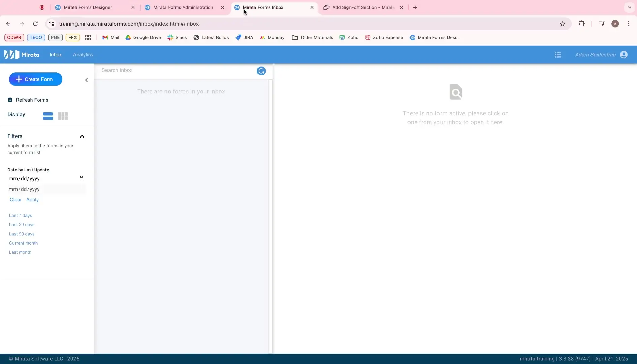Collapse the Filters section
This screenshot has height=364, width=637.
[82, 136]
